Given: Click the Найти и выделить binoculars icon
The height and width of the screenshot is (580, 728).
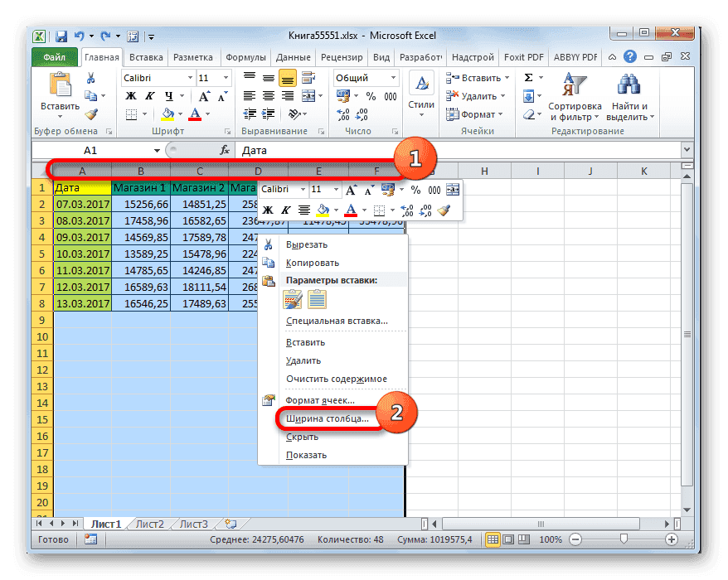Looking at the screenshot, I should pyautogui.click(x=628, y=83).
